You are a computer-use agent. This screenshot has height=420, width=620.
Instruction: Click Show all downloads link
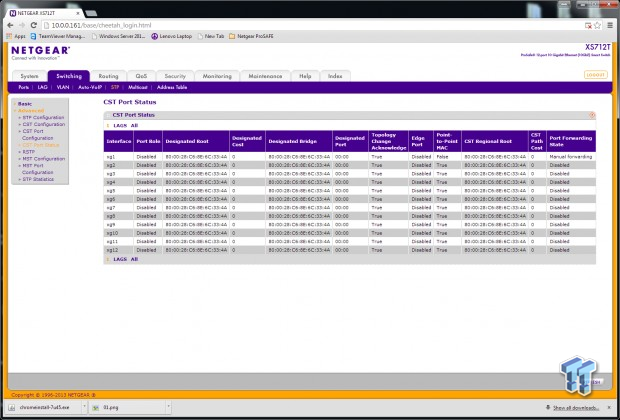pyautogui.click(x=576, y=408)
